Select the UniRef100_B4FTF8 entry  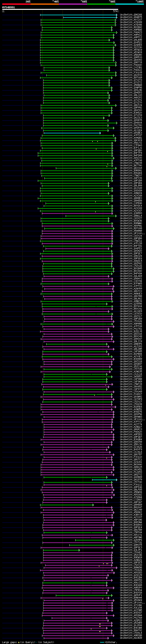pyautogui.click(x=131, y=153)
